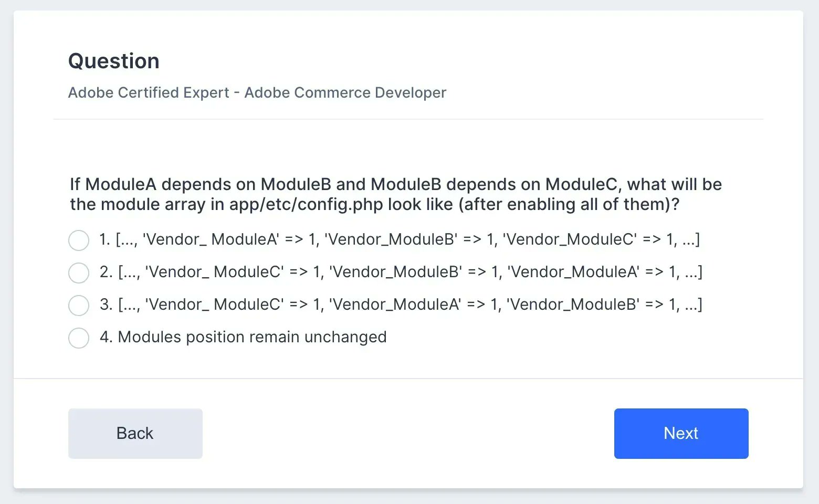The width and height of the screenshot is (819, 504).
Task: Click answer 2 text listing ModuleC, ModuleB, ModuleA
Action: tap(401, 272)
